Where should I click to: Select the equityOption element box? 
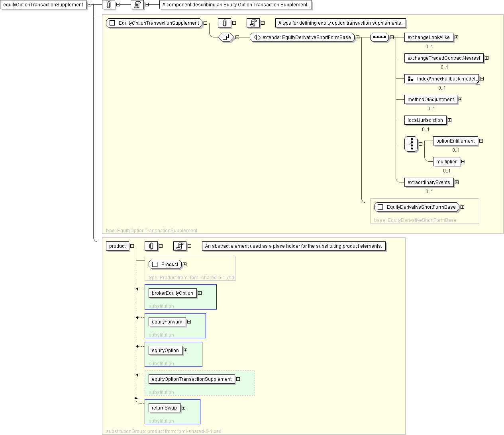click(x=165, y=351)
